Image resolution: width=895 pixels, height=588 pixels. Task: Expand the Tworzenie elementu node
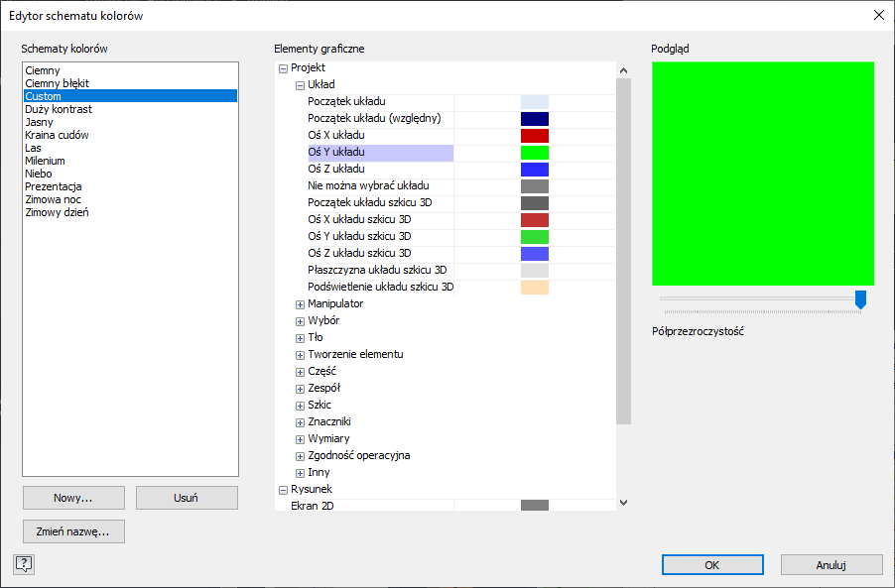300,355
